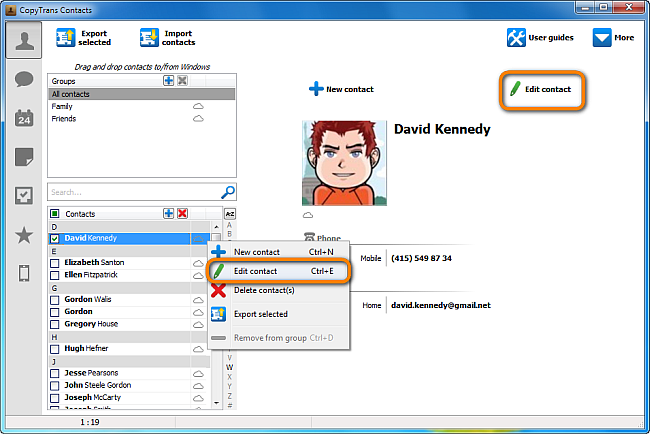This screenshot has height=434, width=650.
Task: Open the More dropdown menu
Action: coord(613,38)
